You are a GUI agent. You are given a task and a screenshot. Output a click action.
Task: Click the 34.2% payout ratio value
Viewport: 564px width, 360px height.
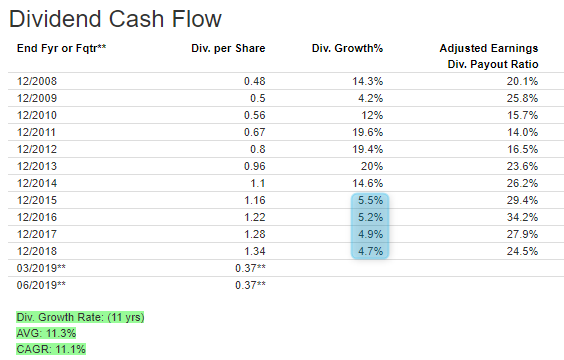pyautogui.click(x=522, y=217)
